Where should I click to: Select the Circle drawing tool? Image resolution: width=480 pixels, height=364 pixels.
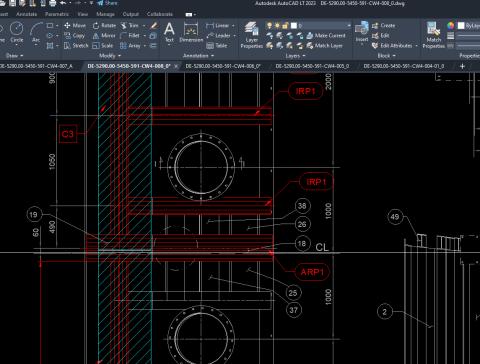tap(16, 32)
